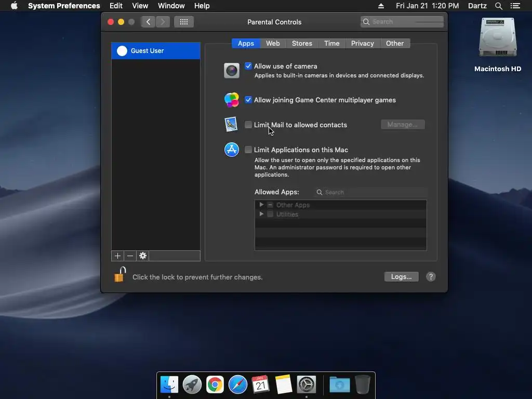532x399 pixels.
Task: Go back with the left chevron button
Action: point(148,22)
